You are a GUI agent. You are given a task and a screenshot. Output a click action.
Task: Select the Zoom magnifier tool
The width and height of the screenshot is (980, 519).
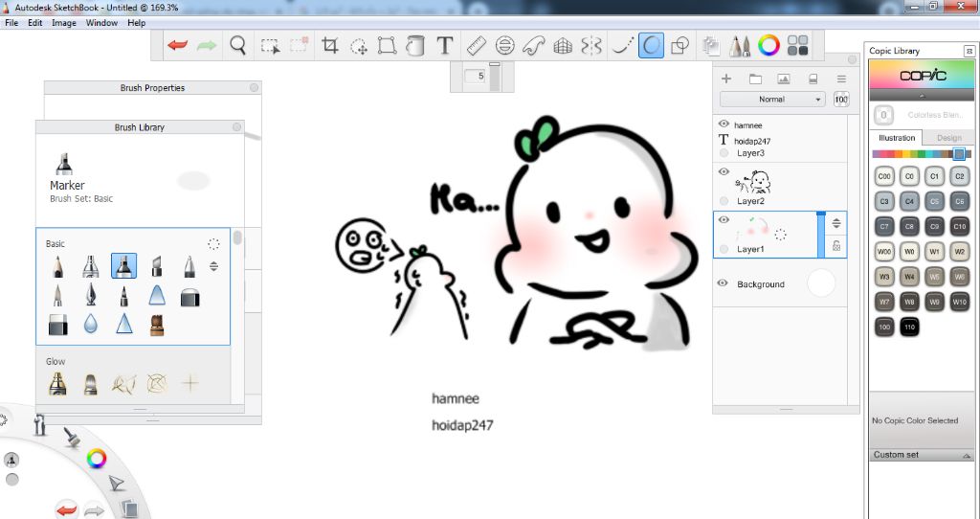coord(237,45)
